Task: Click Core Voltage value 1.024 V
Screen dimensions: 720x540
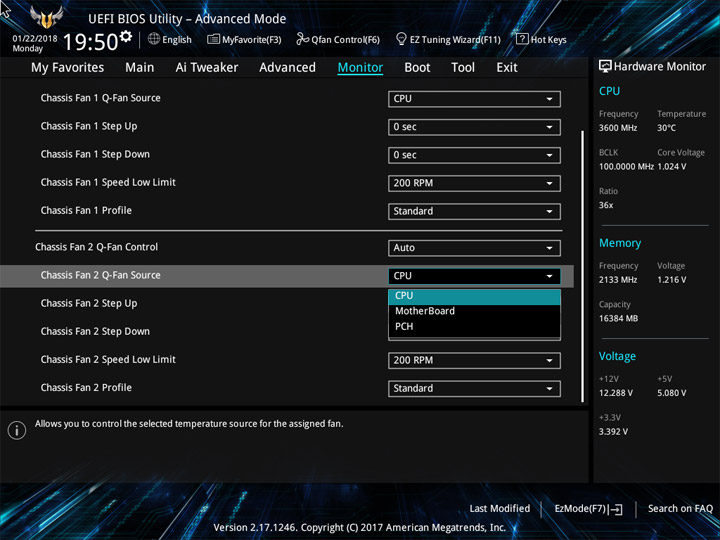Action: tap(672, 167)
